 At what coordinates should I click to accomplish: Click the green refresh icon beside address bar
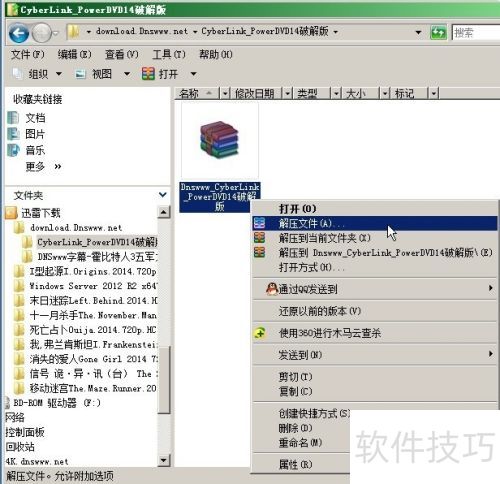tap(438, 32)
